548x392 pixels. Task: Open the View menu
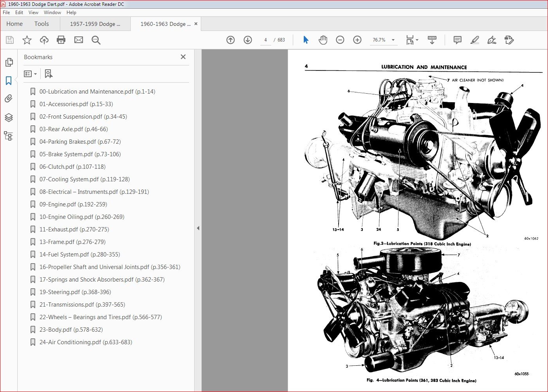click(x=34, y=13)
